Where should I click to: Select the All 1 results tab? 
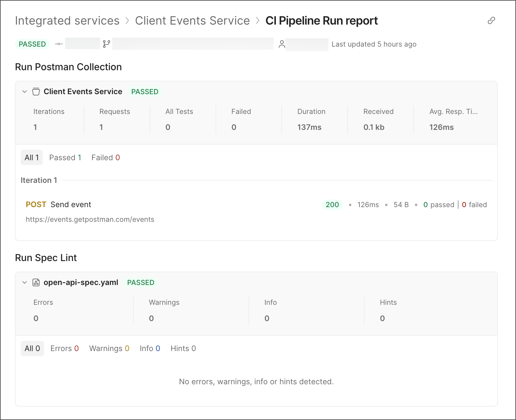[x=32, y=157]
